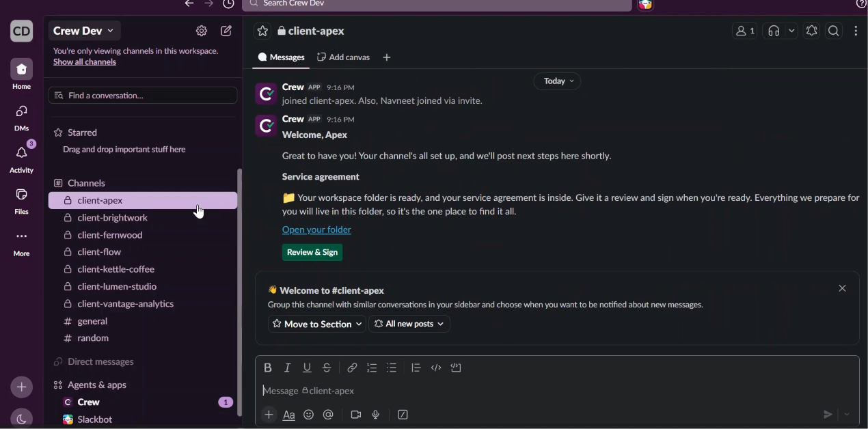This screenshot has height=429, width=868.
Task: Click the Search Crew Dev field
Action: click(437, 4)
